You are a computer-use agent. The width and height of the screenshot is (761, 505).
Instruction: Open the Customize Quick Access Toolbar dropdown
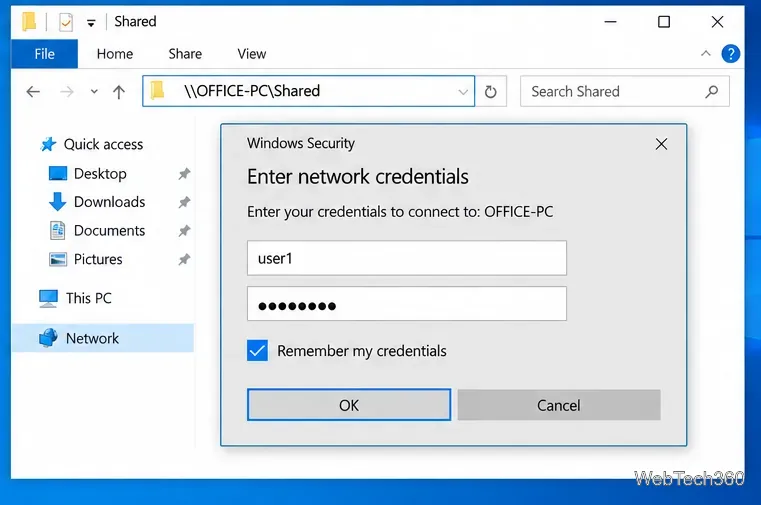[91, 23]
